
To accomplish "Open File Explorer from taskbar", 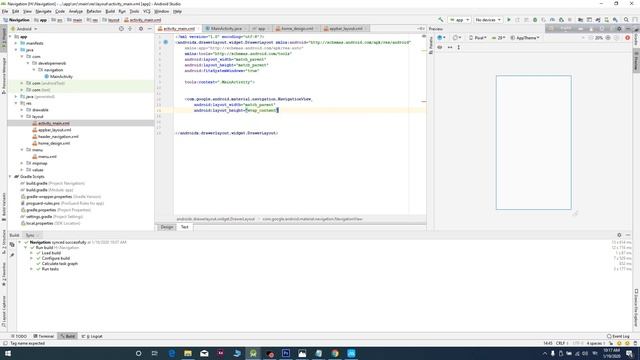I will click(188, 353).
